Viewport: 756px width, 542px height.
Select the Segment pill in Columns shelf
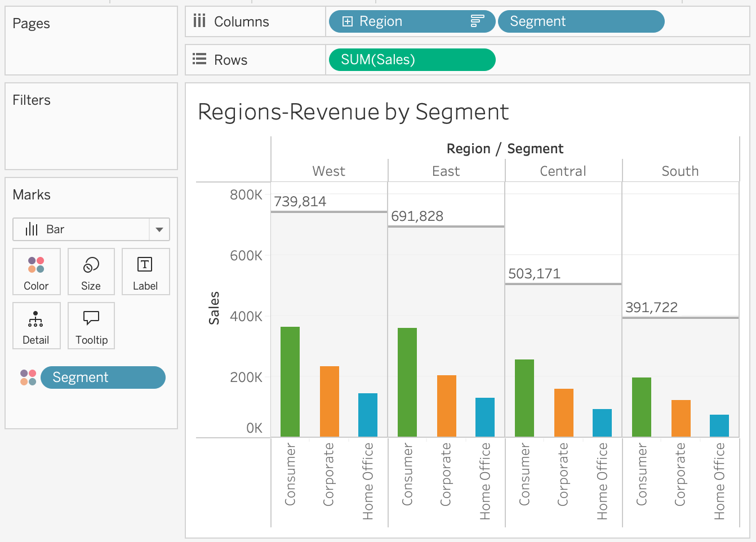[x=580, y=21]
